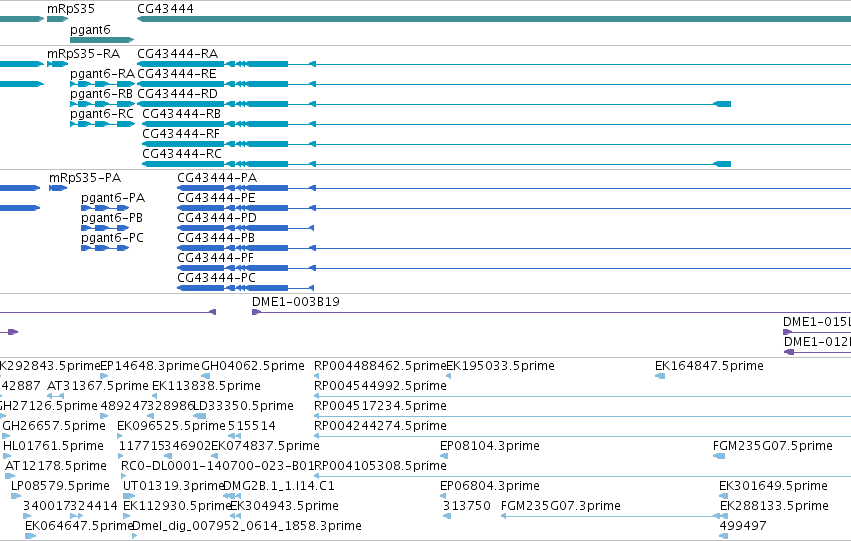Select the LD33350.5prime label
Viewport: 851px width, 541px height.
coord(244,406)
